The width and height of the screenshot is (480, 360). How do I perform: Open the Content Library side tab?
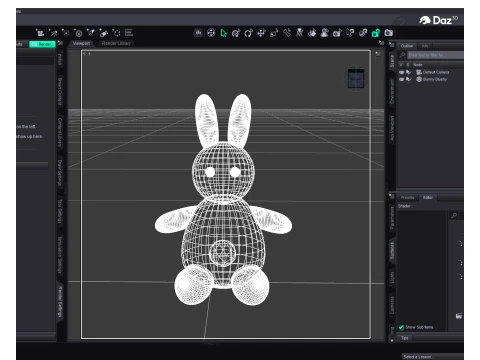coord(60,132)
